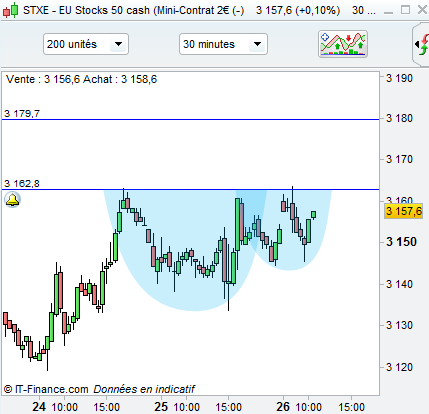Click the Données en indicatif text

[x=144, y=389]
